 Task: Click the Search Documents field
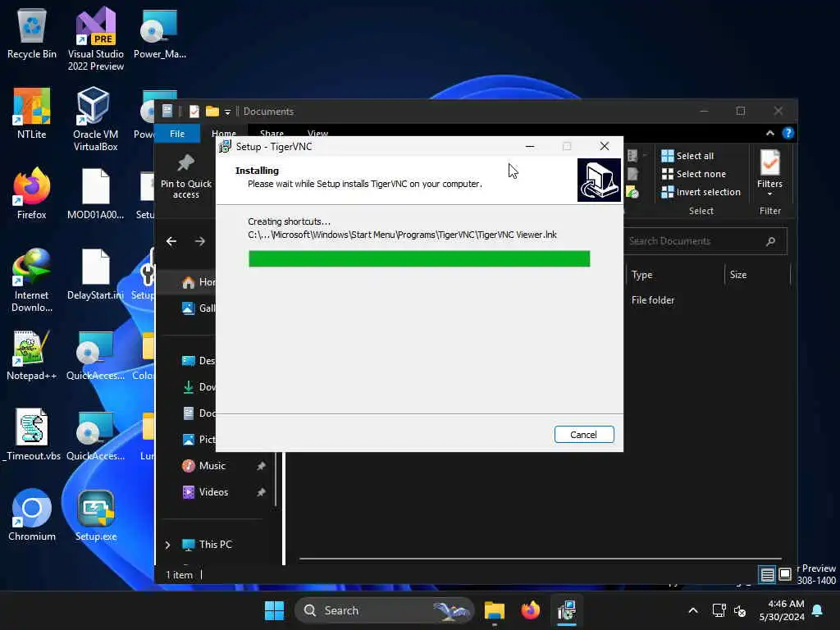click(705, 241)
